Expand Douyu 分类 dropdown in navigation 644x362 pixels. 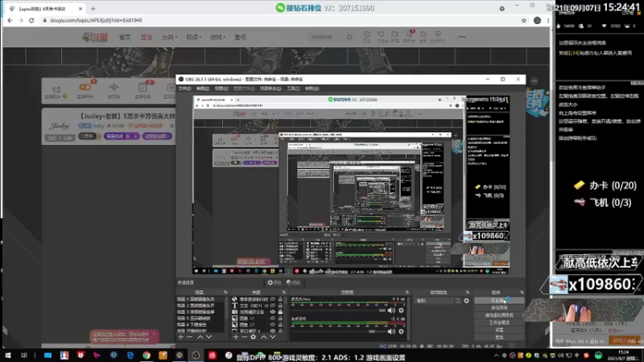169,37
